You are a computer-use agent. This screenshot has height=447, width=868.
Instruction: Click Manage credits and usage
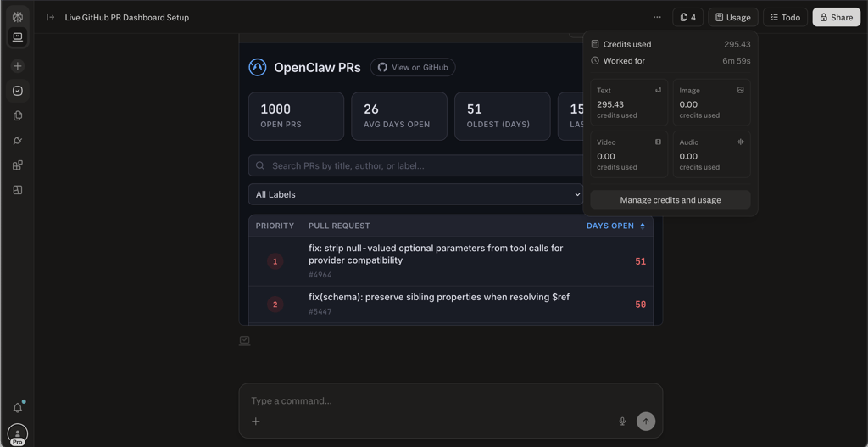click(670, 200)
